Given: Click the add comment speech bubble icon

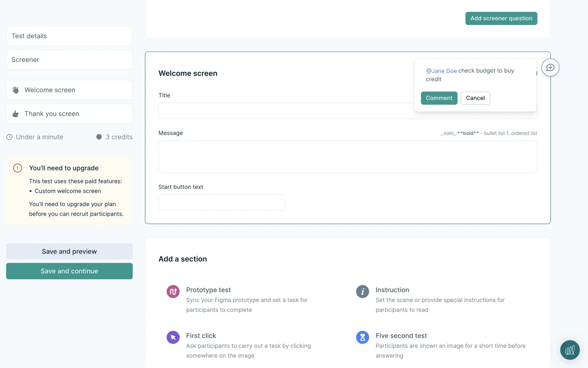Looking at the screenshot, I should pyautogui.click(x=550, y=67).
